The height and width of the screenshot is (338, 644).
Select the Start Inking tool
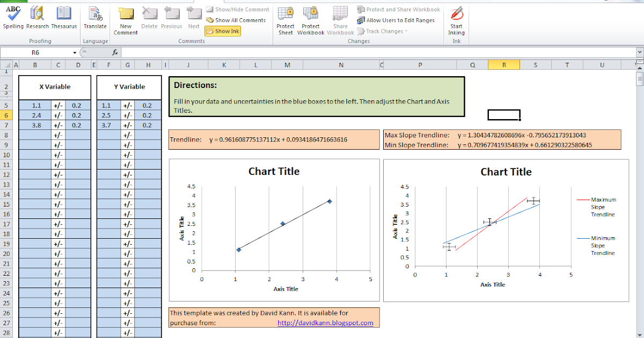tap(456, 19)
